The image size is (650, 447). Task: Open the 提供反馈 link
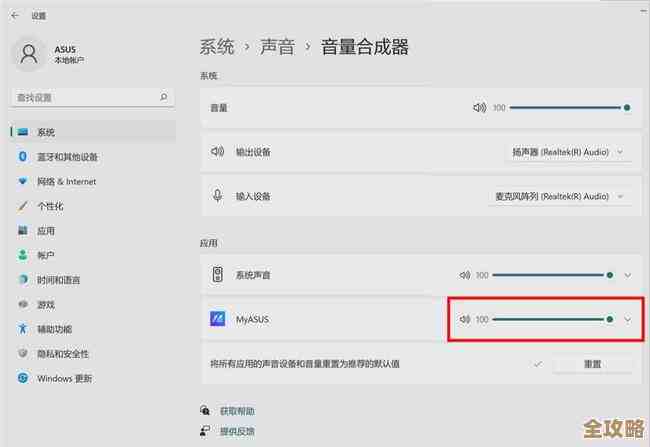(238, 431)
